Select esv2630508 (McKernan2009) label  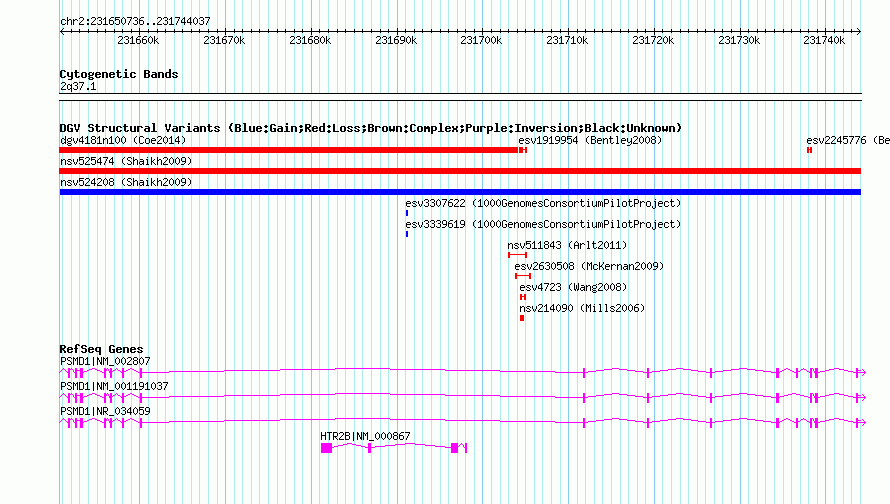pos(589,266)
